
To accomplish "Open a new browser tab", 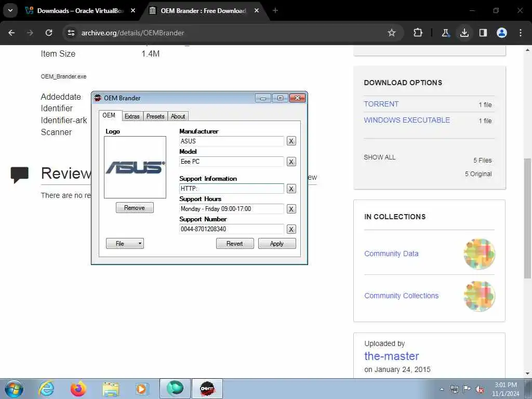I will (275, 10).
